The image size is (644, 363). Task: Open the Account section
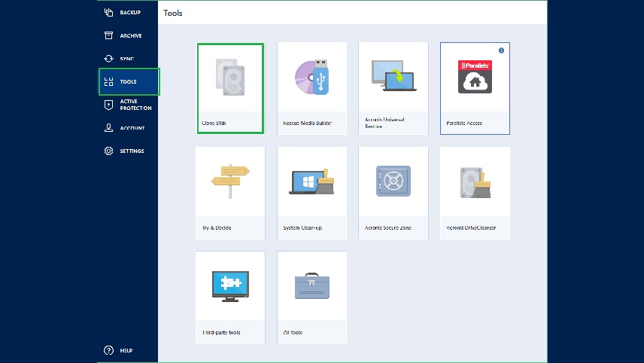pos(128,128)
